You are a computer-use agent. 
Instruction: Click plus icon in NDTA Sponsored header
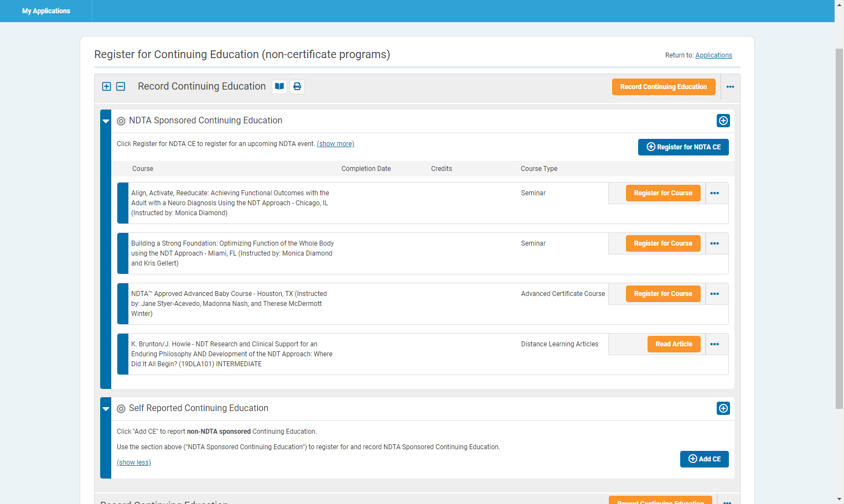coord(723,121)
